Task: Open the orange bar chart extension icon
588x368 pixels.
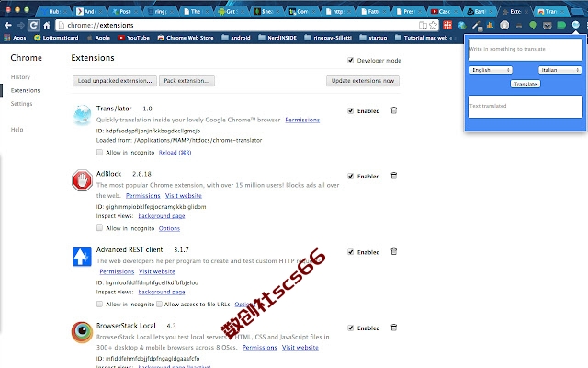Action: click(x=490, y=25)
